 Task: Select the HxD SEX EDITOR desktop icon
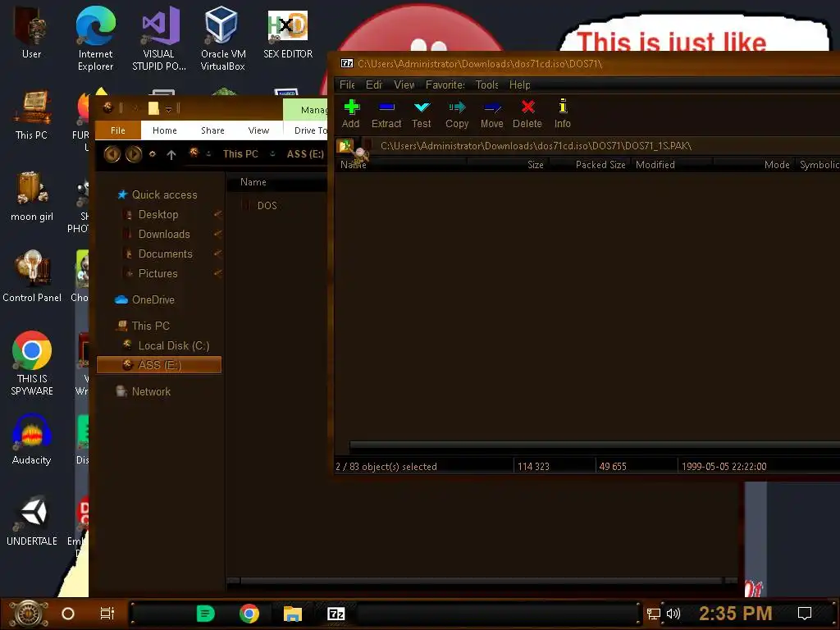[x=288, y=34]
